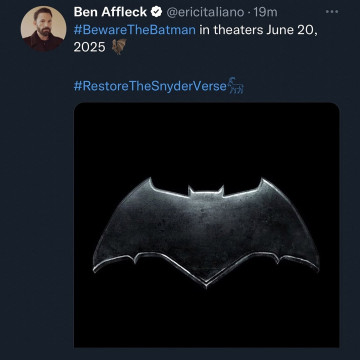Open the tweet via the 19m timestamp

pos(266,12)
